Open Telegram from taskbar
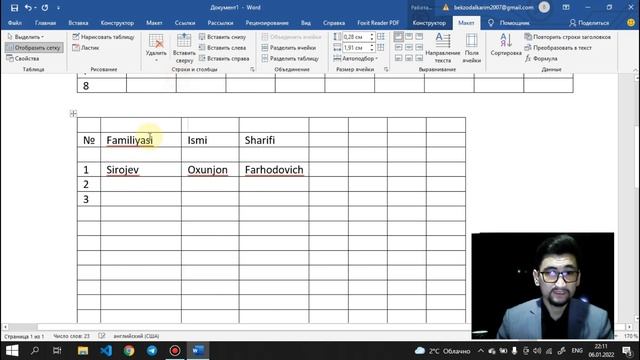The image size is (640, 360). [x=152, y=351]
